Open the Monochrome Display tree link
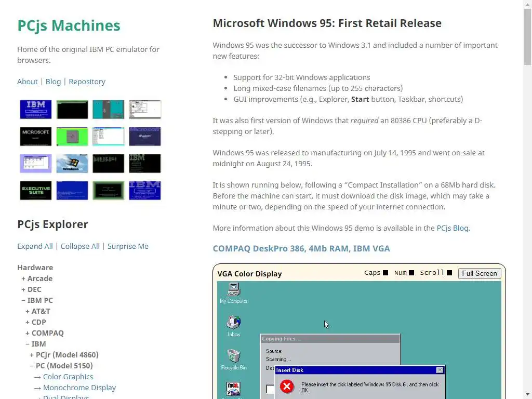 pos(79,387)
